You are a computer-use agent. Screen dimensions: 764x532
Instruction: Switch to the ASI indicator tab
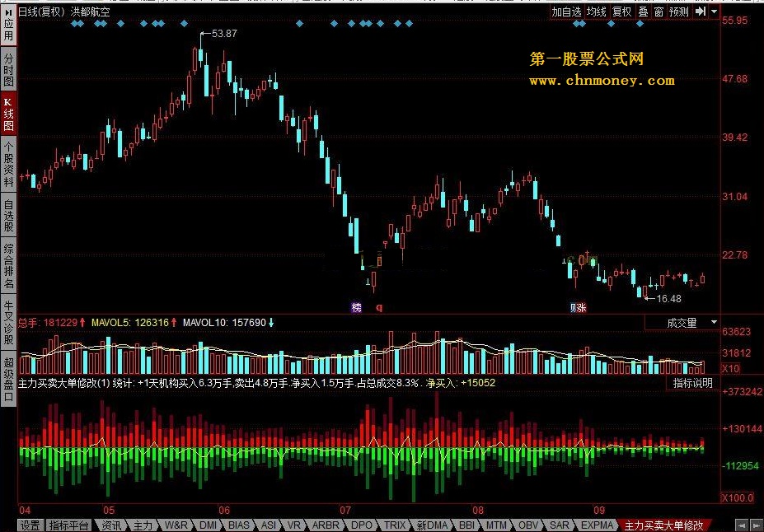point(269,525)
